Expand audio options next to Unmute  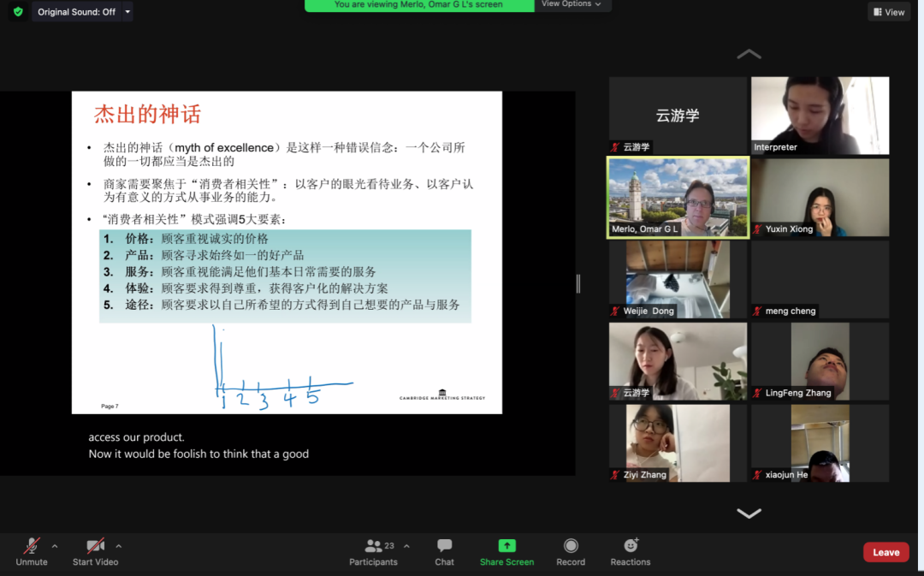[x=55, y=547]
